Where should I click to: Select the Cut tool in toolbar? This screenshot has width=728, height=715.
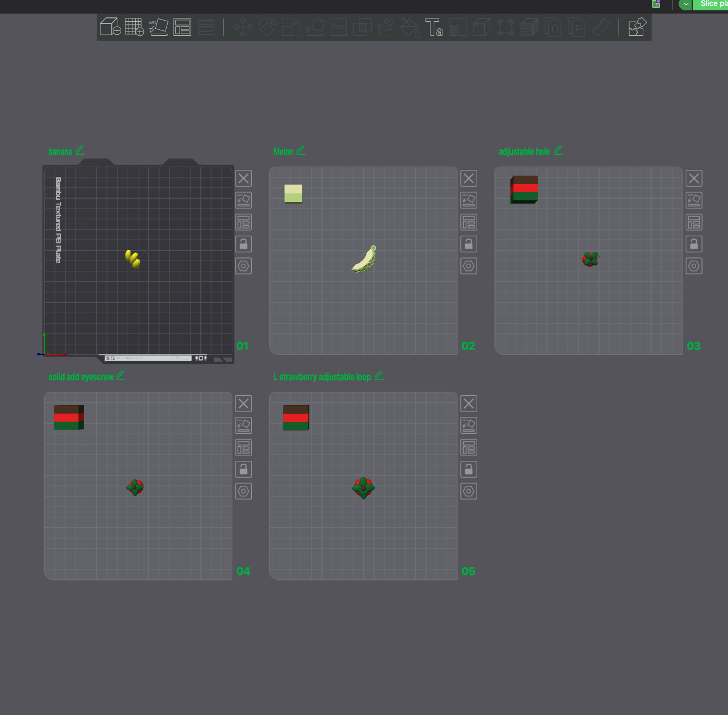338,27
